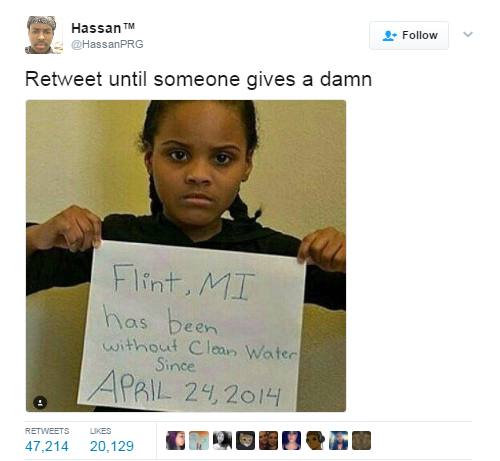Click the tweet text 'Retweet until someone gives a damn'
Image resolution: width=500 pixels, height=461 pixels.
(x=198, y=80)
